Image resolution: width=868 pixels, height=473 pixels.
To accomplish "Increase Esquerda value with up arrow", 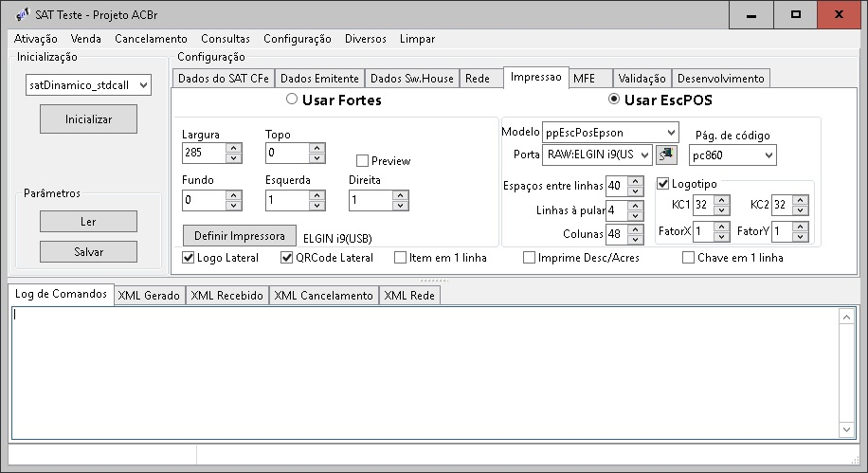I will coord(316,195).
